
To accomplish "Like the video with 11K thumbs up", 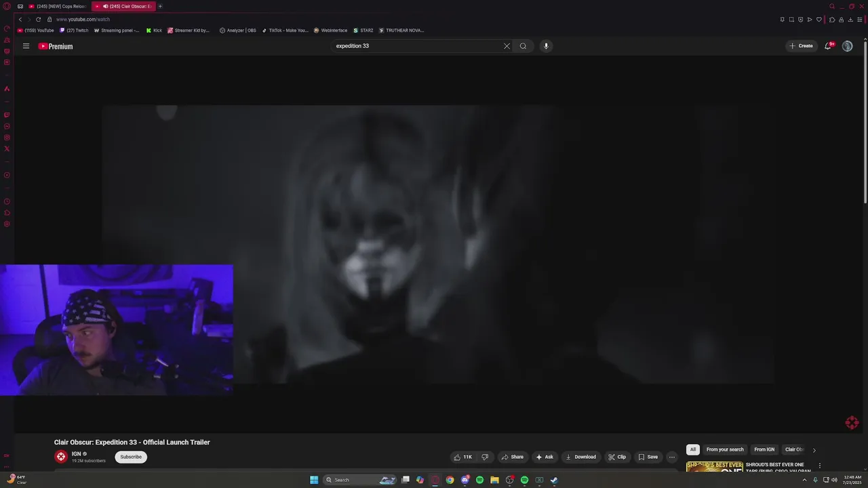I will pos(463,457).
